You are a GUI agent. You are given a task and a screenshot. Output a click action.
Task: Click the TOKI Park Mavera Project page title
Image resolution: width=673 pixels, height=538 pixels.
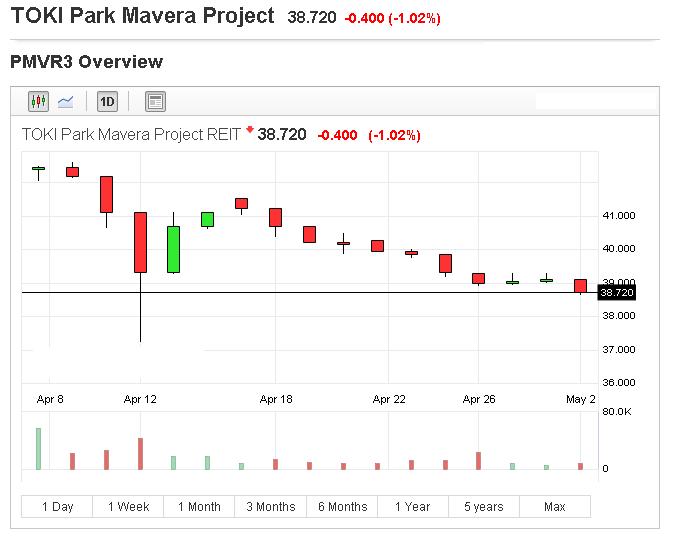[x=142, y=15]
